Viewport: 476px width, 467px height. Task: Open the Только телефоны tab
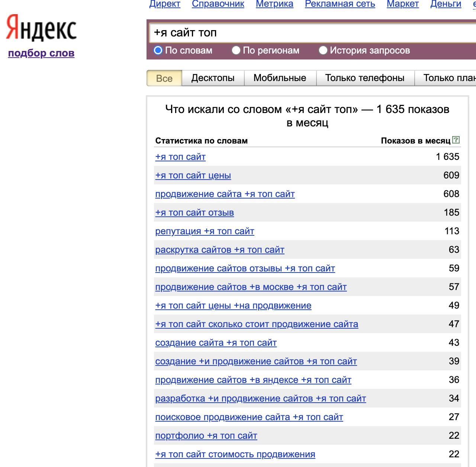[364, 78]
